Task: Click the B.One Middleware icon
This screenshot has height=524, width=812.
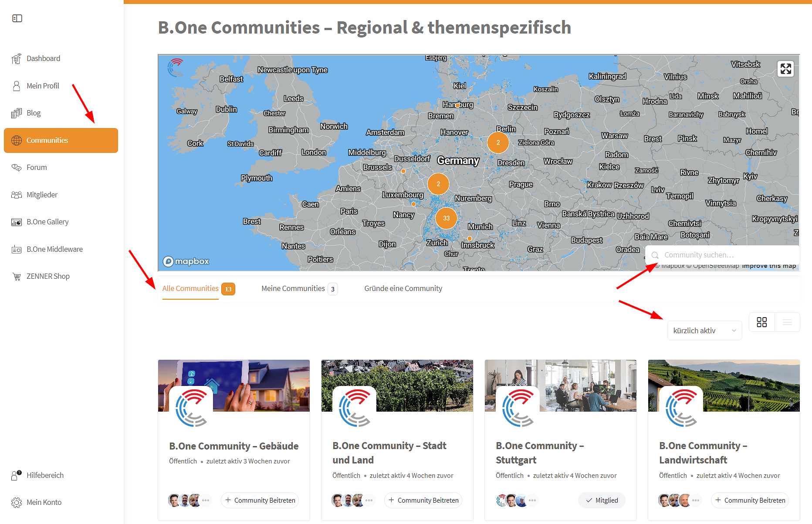Action: point(17,249)
